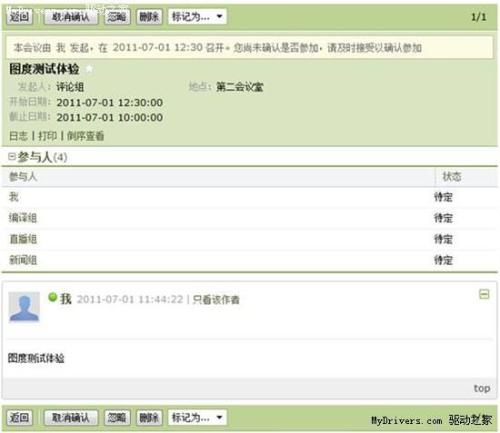Click bottom 取消确认 button
This screenshot has height=433, width=500.
(x=71, y=417)
